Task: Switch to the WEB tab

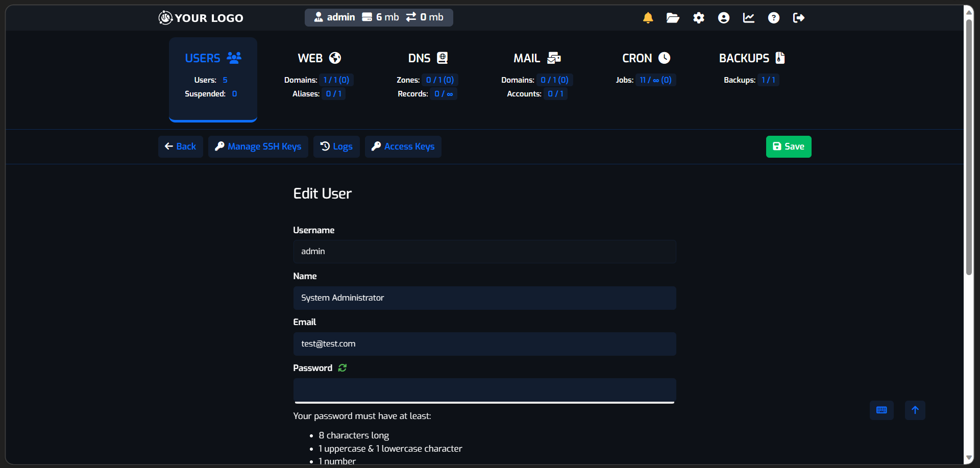Action: point(318,58)
